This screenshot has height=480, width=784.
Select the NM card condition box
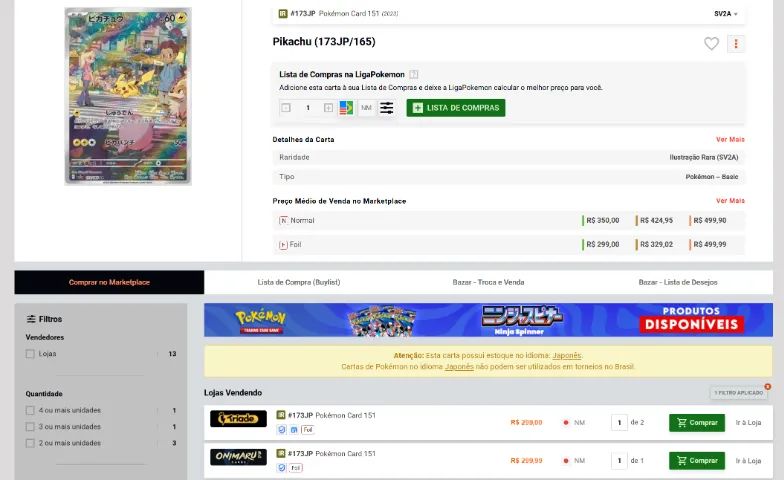coord(366,108)
